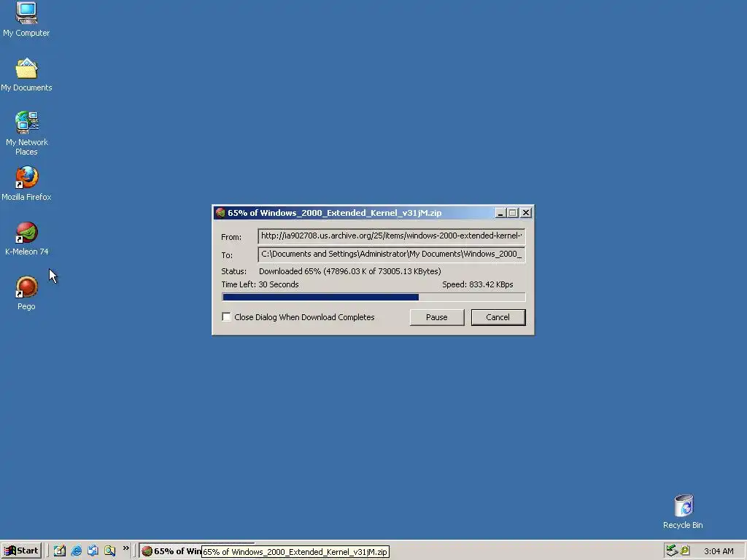The width and height of the screenshot is (747, 560).
Task: Close the download dialog window
Action: click(x=526, y=213)
